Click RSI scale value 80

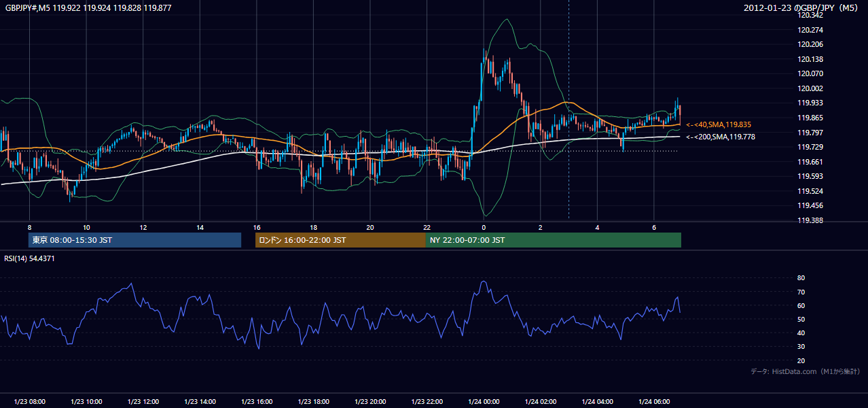pos(801,278)
